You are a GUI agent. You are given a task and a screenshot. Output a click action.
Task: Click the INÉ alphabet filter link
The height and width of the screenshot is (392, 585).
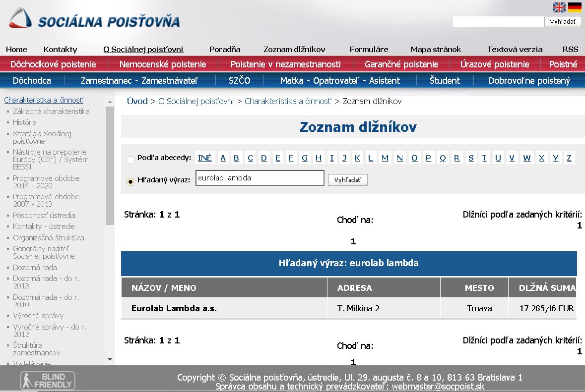204,158
